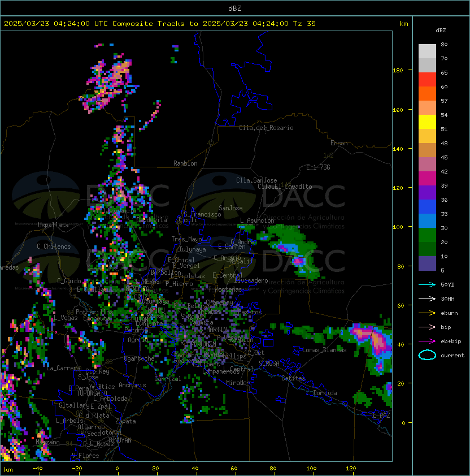Click the 'L_Vegas' place label
This screenshot has width=470, height=476.
pyautogui.click(x=66, y=318)
